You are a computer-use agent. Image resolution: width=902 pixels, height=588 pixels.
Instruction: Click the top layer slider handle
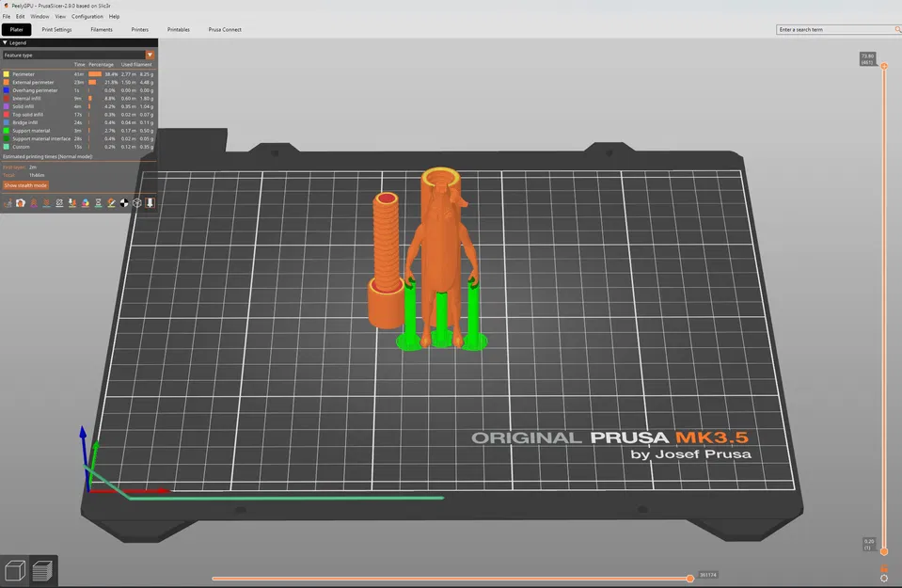(x=884, y=66)
